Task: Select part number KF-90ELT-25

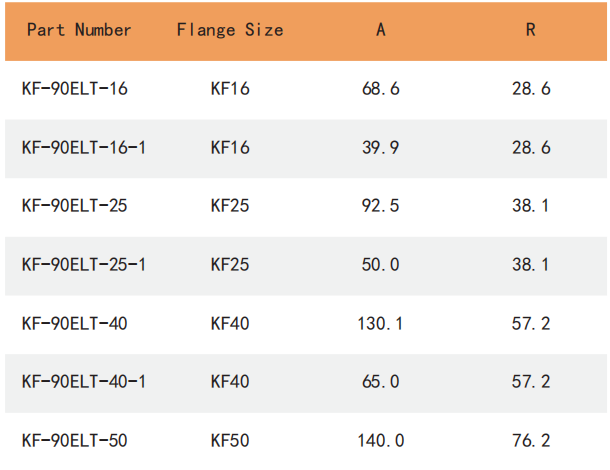Action: (x=75, y=206)
